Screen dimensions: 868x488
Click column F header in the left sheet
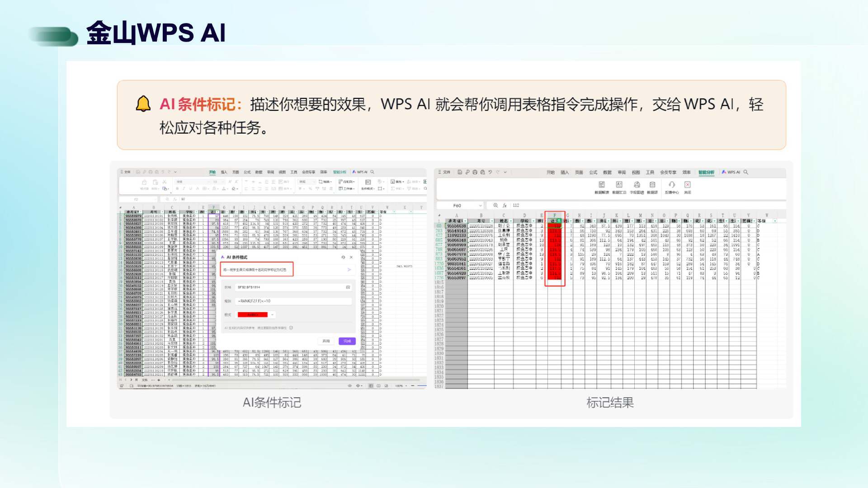point(213,207)
